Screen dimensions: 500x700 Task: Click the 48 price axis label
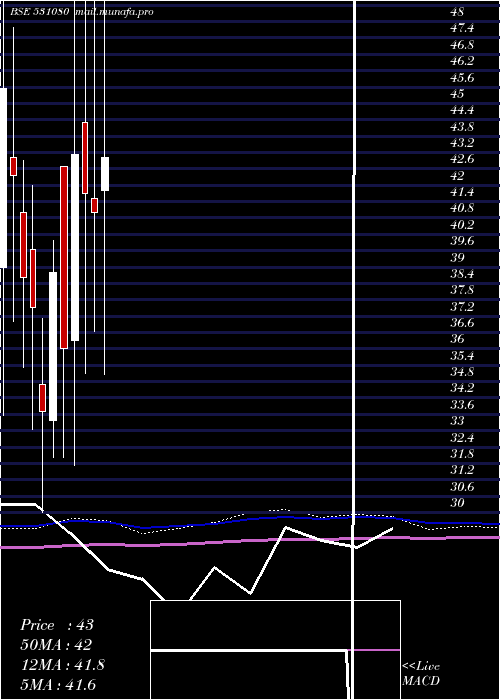pyautogui.click(x=457, y=12)
